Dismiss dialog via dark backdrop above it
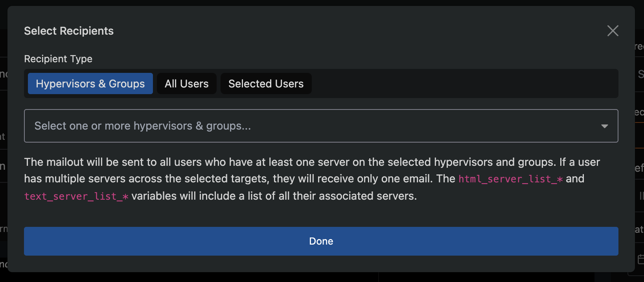The width and height of the screenshot is (644, 282). tap(321, 3)
